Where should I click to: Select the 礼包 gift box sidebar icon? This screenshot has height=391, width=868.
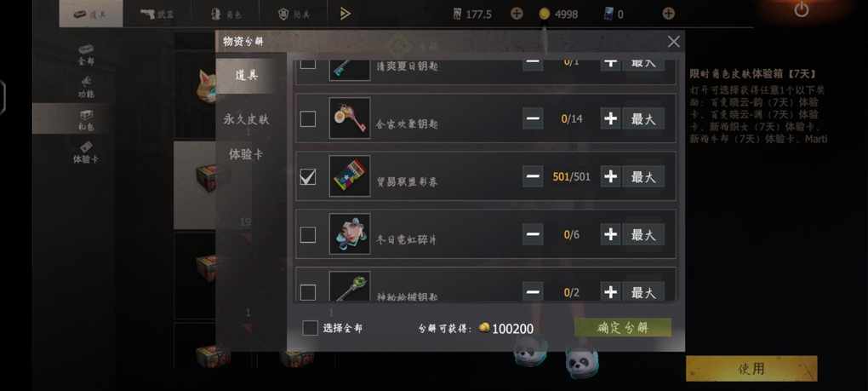point(86,118)
